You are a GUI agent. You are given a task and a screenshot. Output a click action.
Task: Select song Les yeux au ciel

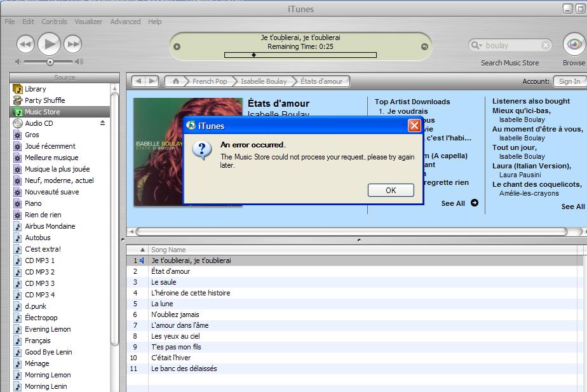coord(354,336)
